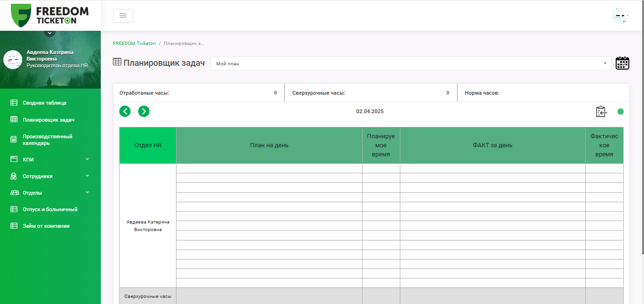Image resolution: width=644 pixels, height=304 pixels.
Task: Click the КПИ sidebar item
Action: click(x=50, y=160)
